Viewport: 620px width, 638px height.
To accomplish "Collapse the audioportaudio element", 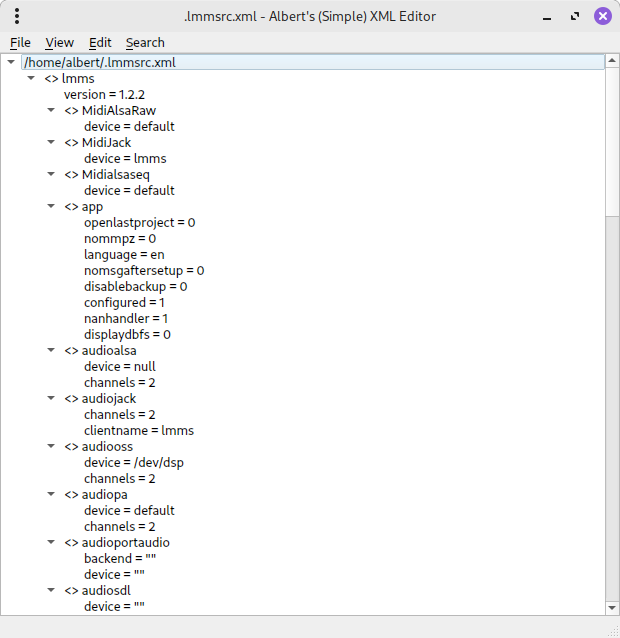I will pos(51,542).
